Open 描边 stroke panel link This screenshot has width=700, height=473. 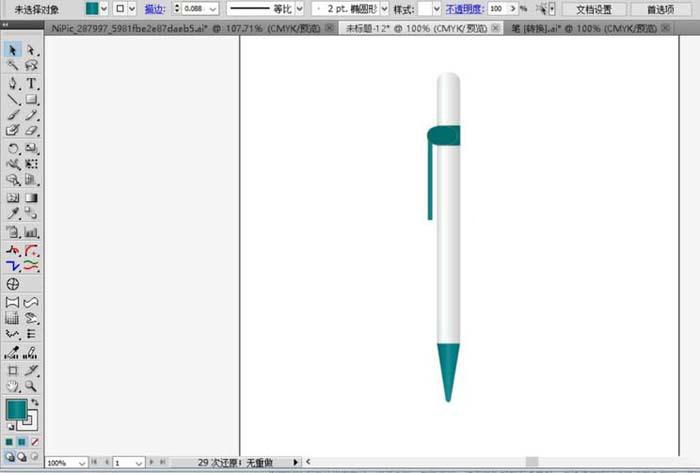coord(154,9)
